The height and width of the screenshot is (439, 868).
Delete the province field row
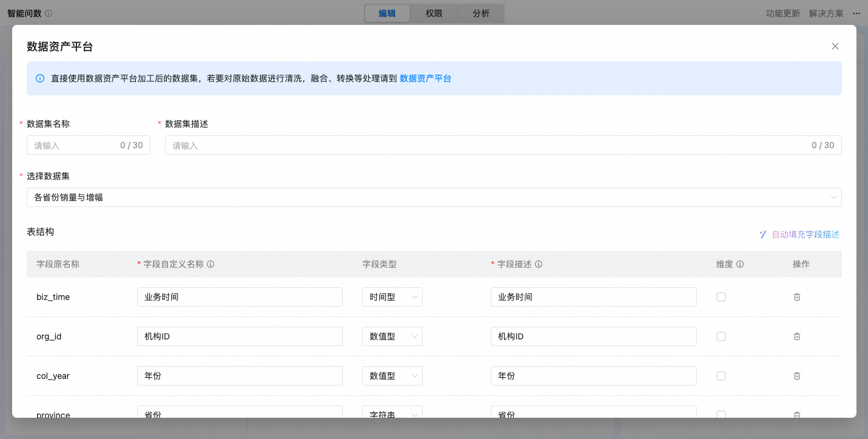click(x=797, y=415)
